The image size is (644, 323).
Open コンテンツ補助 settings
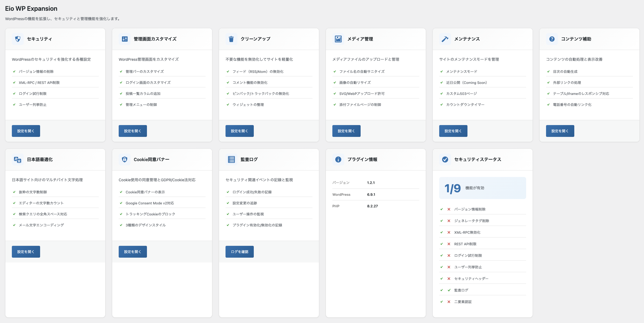click(560, 131)
